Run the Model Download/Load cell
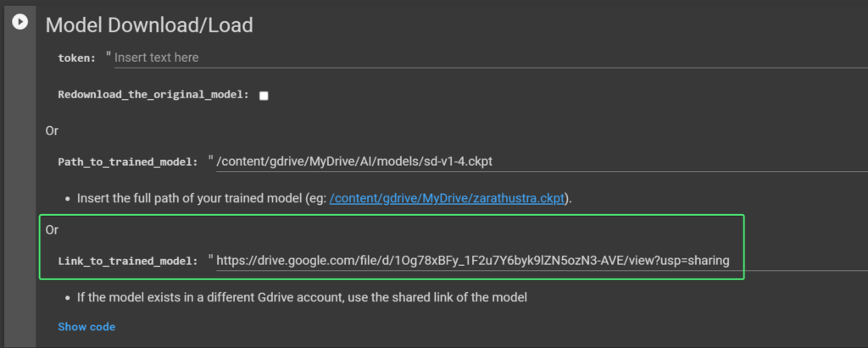Viewport: 868px width, 348px height. (20, 22)
